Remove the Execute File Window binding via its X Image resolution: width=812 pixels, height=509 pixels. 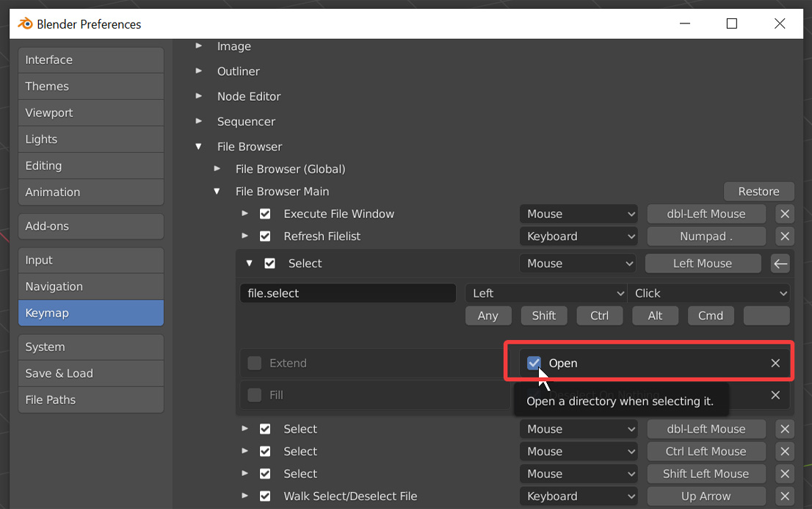click(784, 214)
